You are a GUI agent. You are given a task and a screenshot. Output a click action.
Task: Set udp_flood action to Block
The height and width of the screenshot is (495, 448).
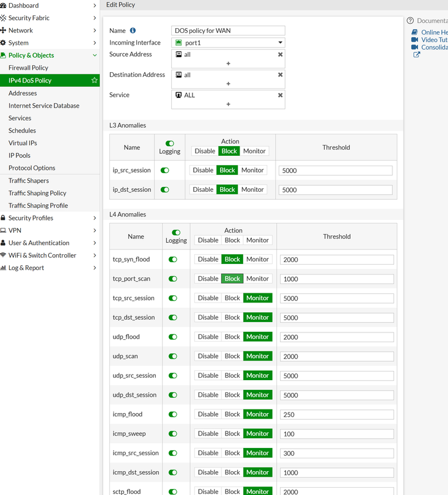click(x=232, y=337)
